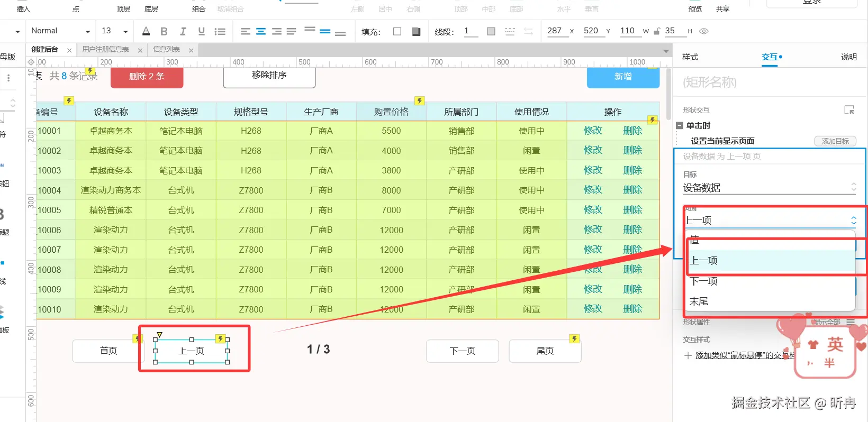Align text to the right
This screenshot has height=422, width=868.
point(276,32)
